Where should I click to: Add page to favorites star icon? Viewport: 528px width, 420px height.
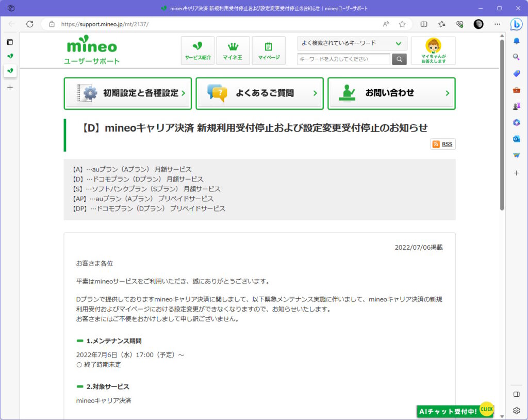click(402, 24)
